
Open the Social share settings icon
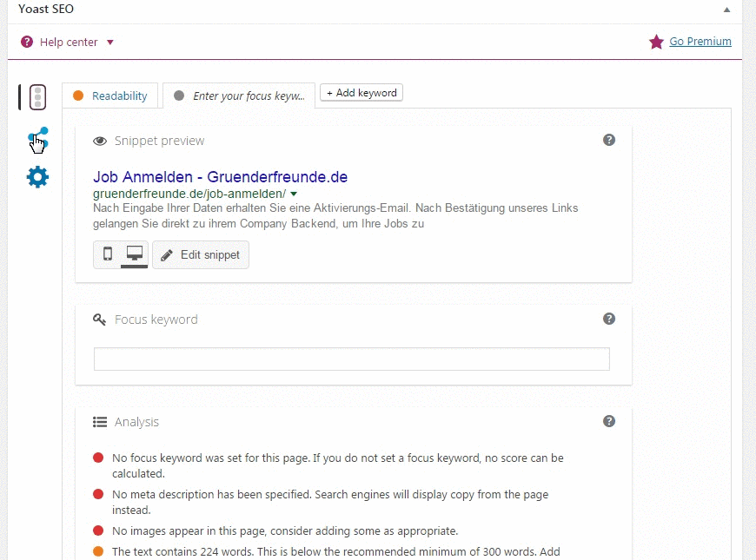coord(37,139)
